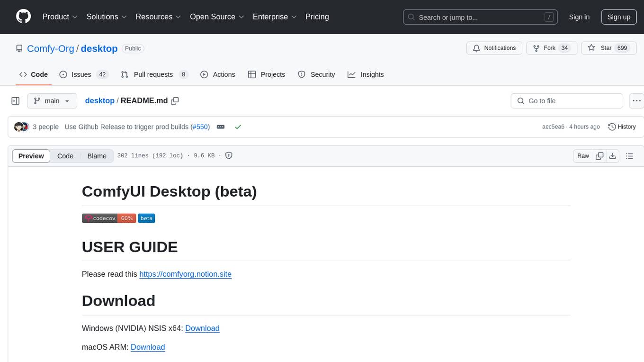Expand the Open Source menu
The image size is (644, 362).
(x=217, y=17)
